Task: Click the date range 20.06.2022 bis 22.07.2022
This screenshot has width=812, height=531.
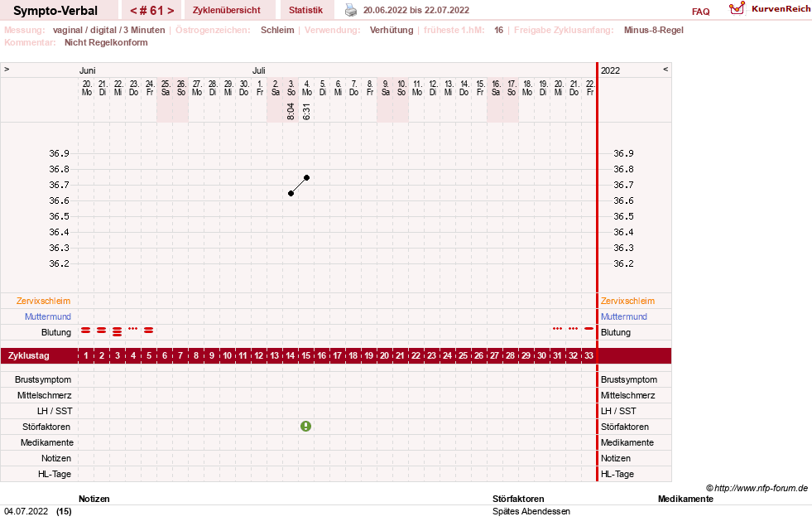Action: tap(416, 10)
